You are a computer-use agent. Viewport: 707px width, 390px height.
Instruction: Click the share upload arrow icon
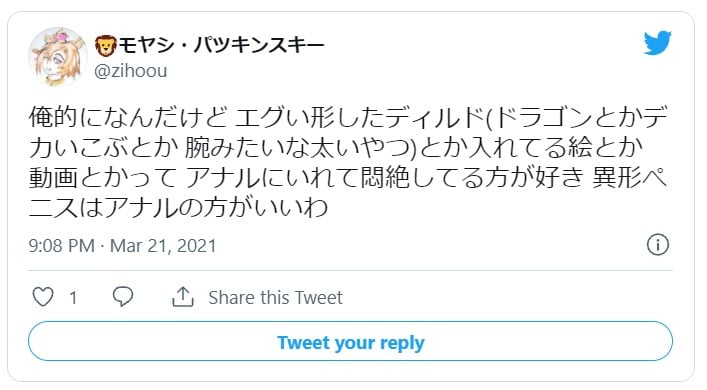pyautogui.click(x=183, y=297)
